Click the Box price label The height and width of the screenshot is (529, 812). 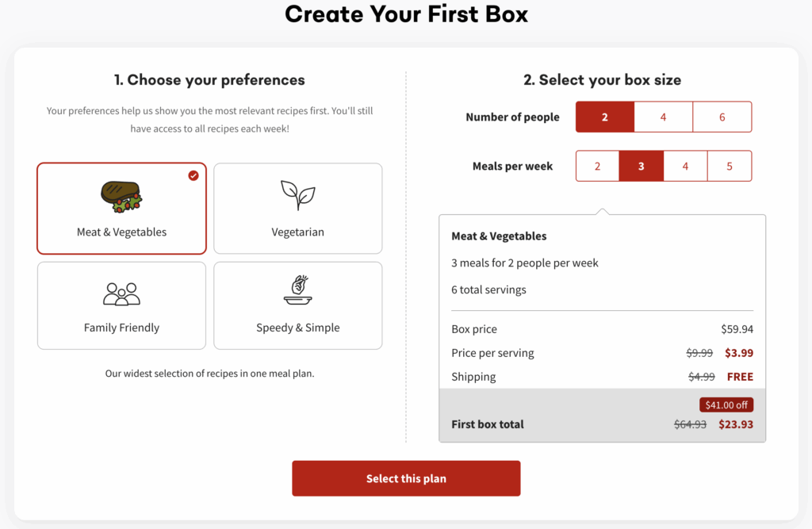(x=474, y=329)
